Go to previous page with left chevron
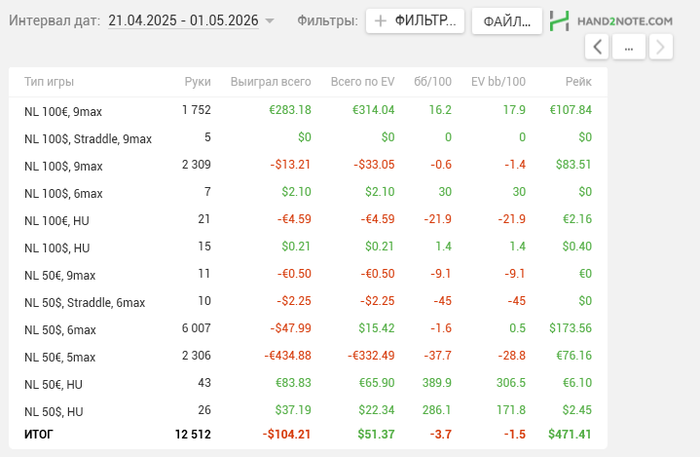The height and width of the screenshot is (457, 700). (x=596, y=46)
